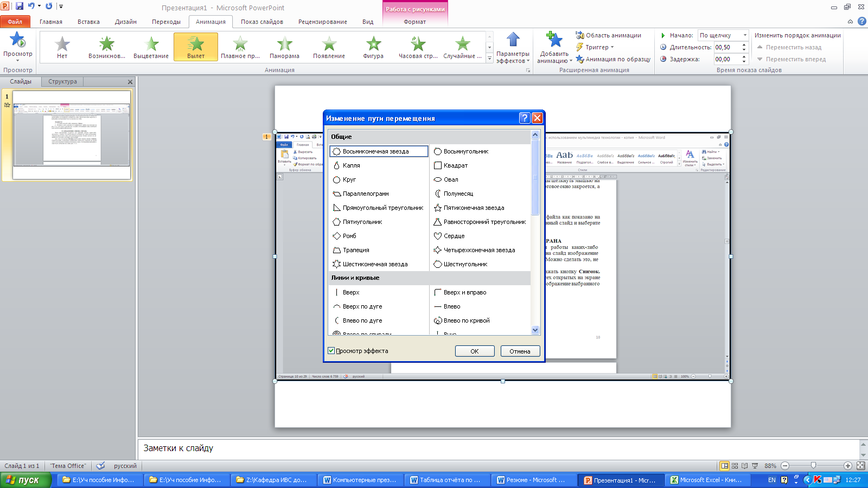Save the presentation from quick access toolbar
Screen dimensions: 868x488
[20, 6]
